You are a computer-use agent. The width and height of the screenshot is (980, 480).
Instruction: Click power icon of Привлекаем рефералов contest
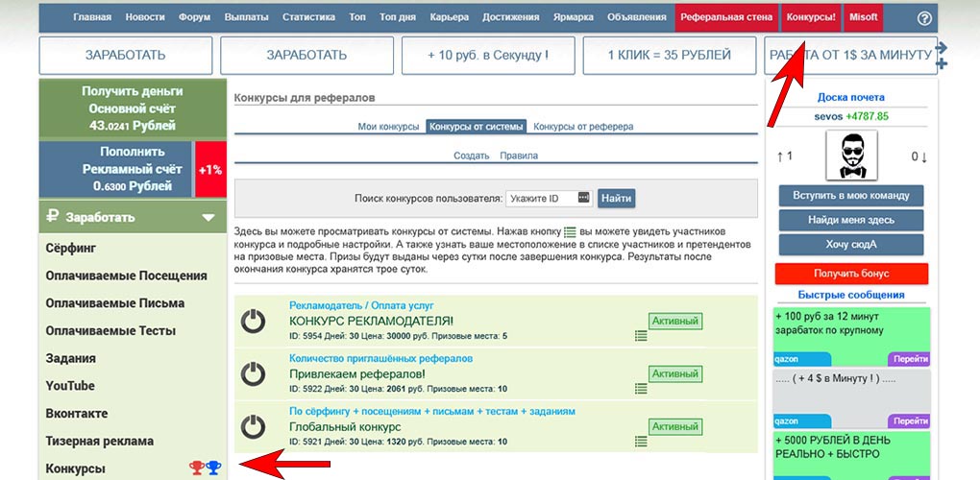[x=253, y=373]
